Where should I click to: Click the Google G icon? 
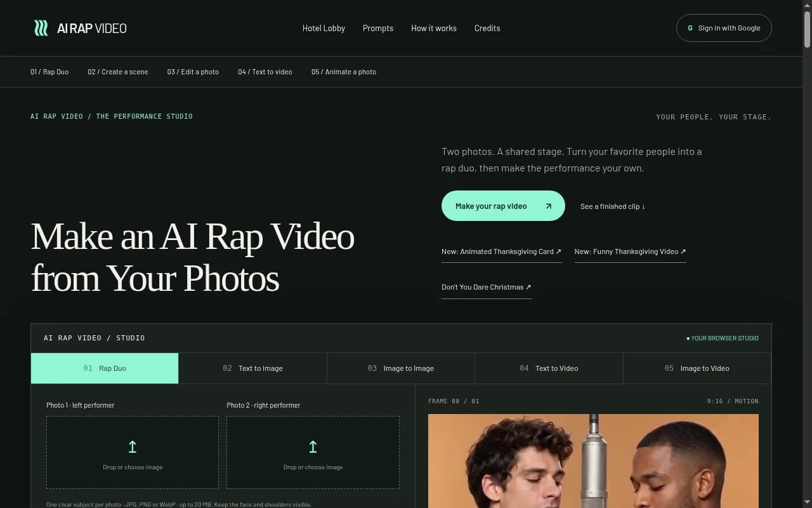[690, 28]
